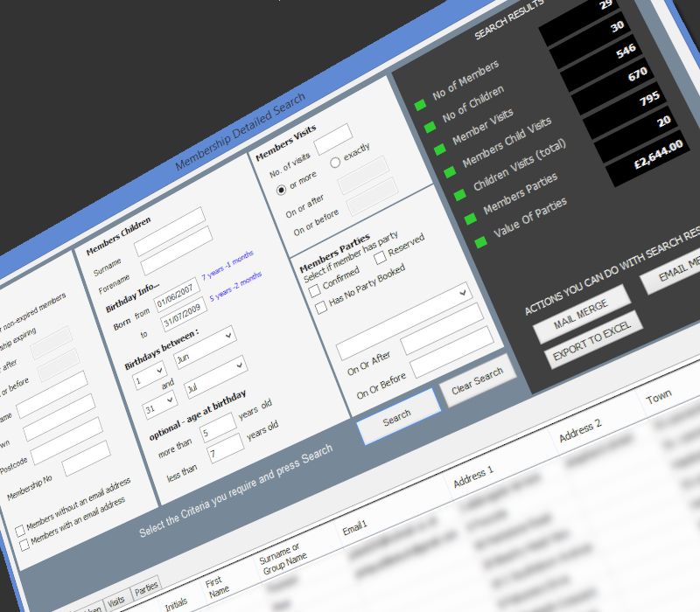
Task: Click the green indicator beside Member Visits
Action: pos(440,149)
